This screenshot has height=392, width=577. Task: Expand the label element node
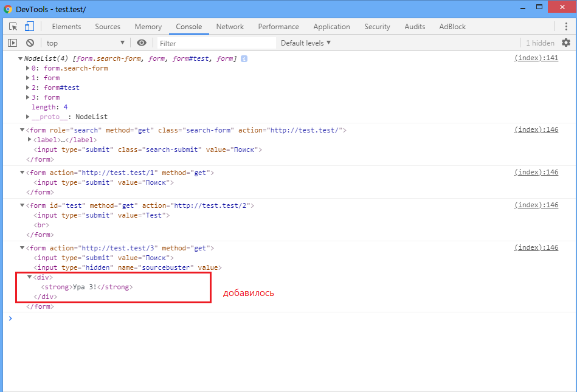pyautogui.click(x=29, y=139)
